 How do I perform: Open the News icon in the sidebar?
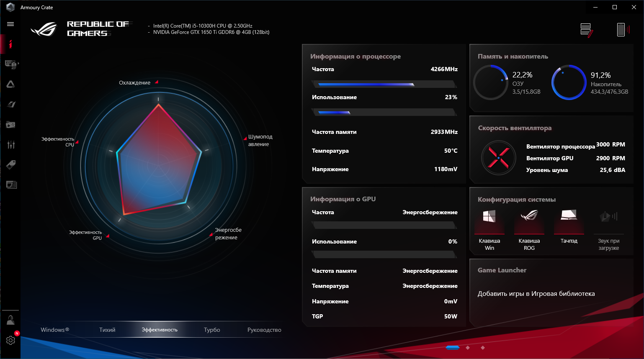click(11, 185)
